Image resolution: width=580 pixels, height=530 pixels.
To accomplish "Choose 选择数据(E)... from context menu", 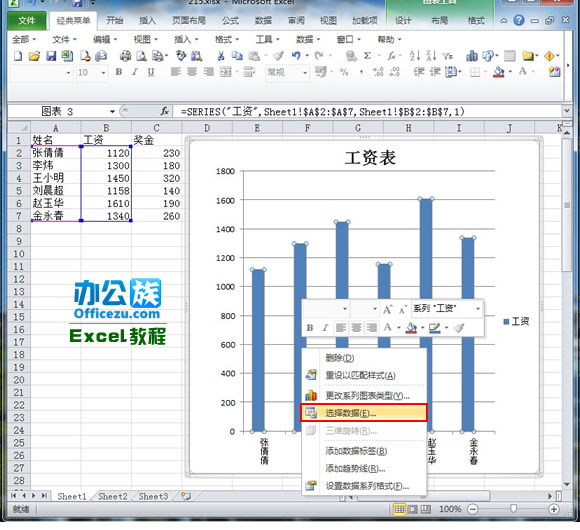I will [x=364, y=413].
